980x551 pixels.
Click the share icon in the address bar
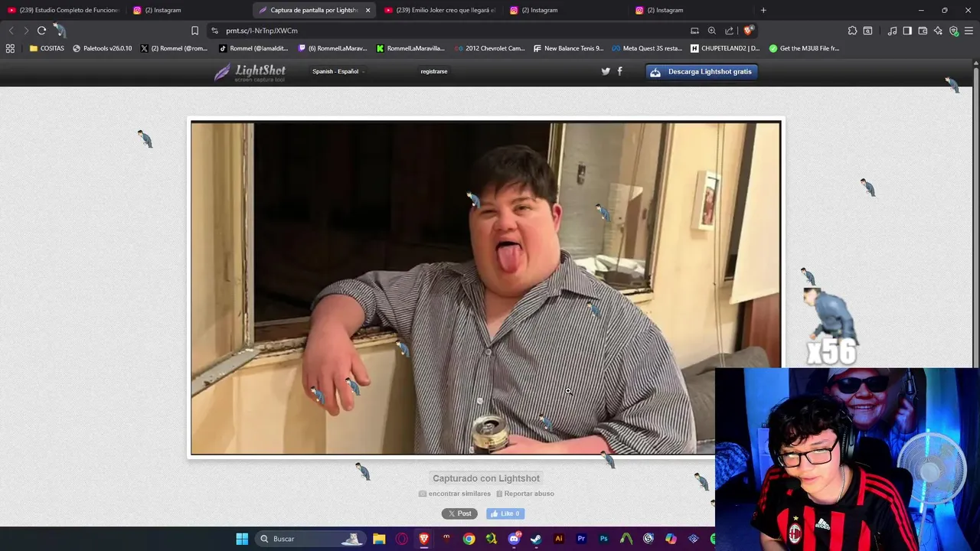(x=729, y=31)
